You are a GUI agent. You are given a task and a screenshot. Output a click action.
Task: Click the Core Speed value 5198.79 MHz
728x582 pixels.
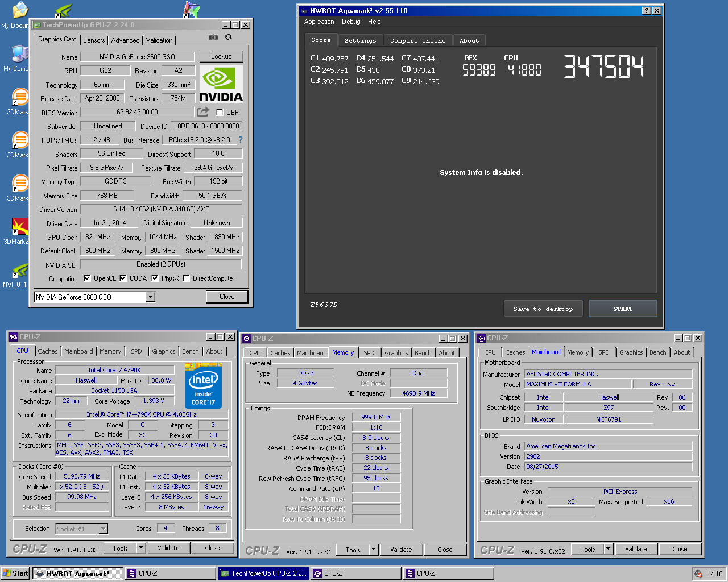pyautogui.click(x=82, y=476)
